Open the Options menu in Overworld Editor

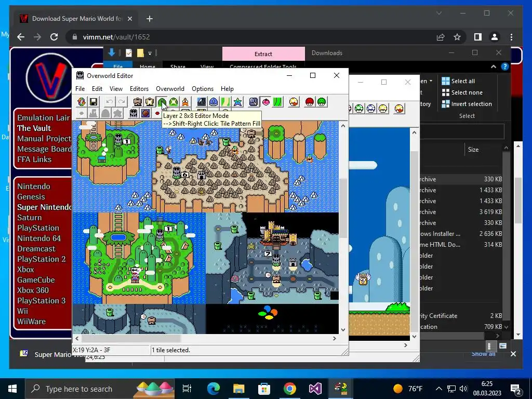click(203, 88)
